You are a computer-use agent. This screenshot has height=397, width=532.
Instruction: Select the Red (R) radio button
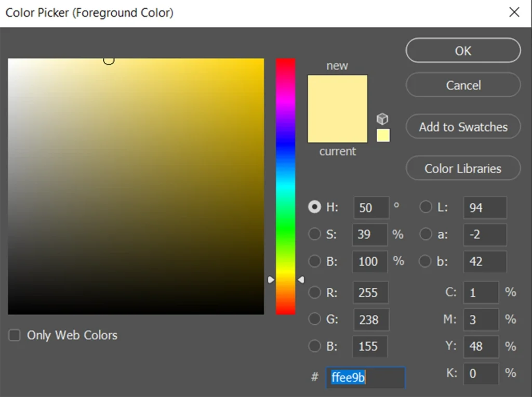(314, 293)
